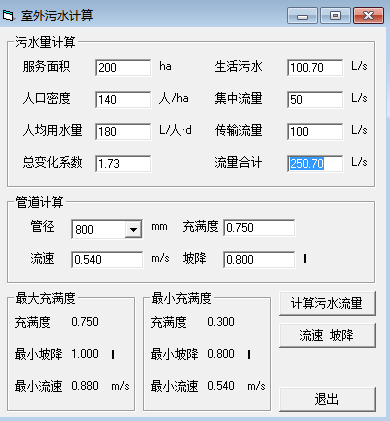Click the 管径 label
The image size is (390, 421).
click(x=42, y=227)
